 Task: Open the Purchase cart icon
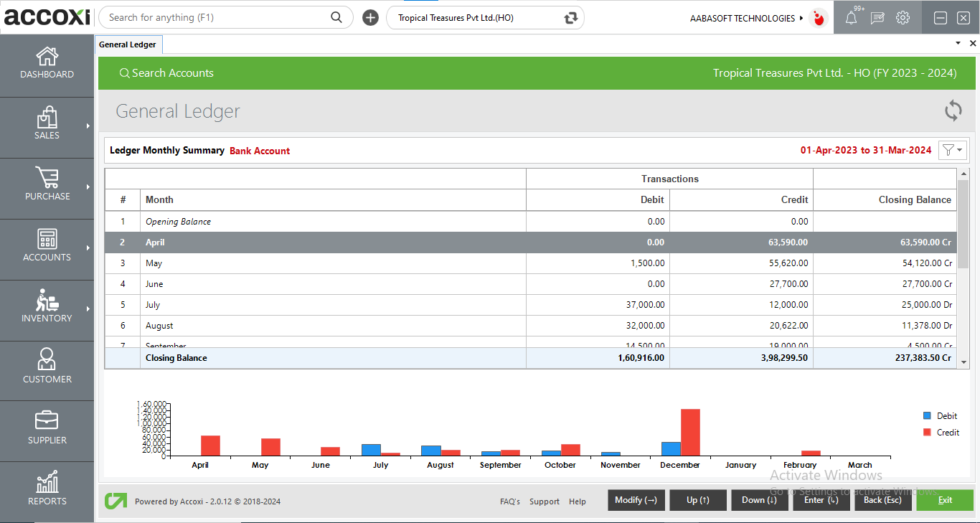click(47, 178)
